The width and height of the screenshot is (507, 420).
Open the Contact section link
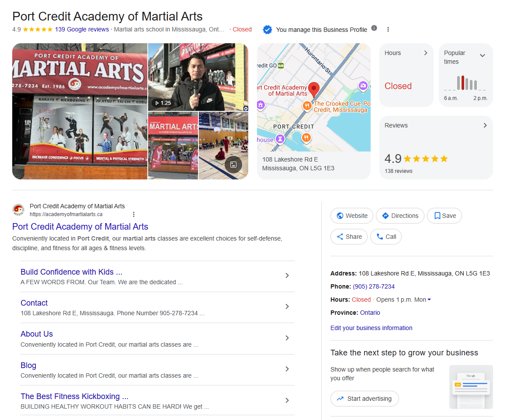34,303
